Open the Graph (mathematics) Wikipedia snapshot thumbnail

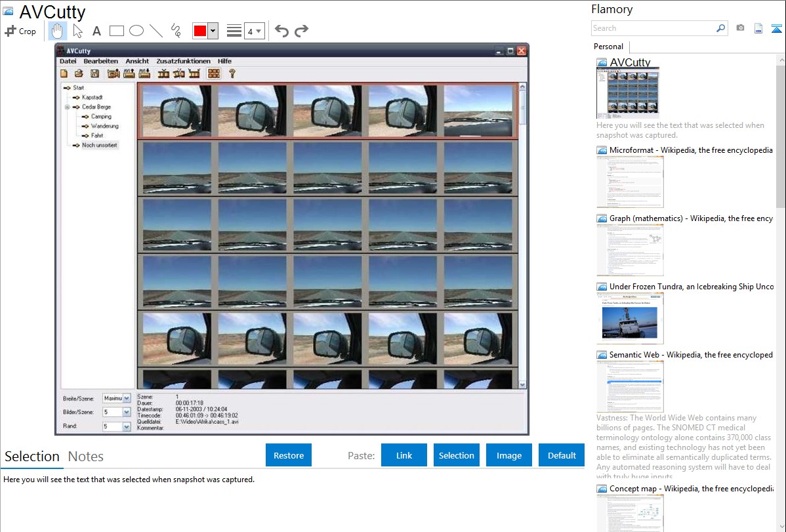click(630, 250)
